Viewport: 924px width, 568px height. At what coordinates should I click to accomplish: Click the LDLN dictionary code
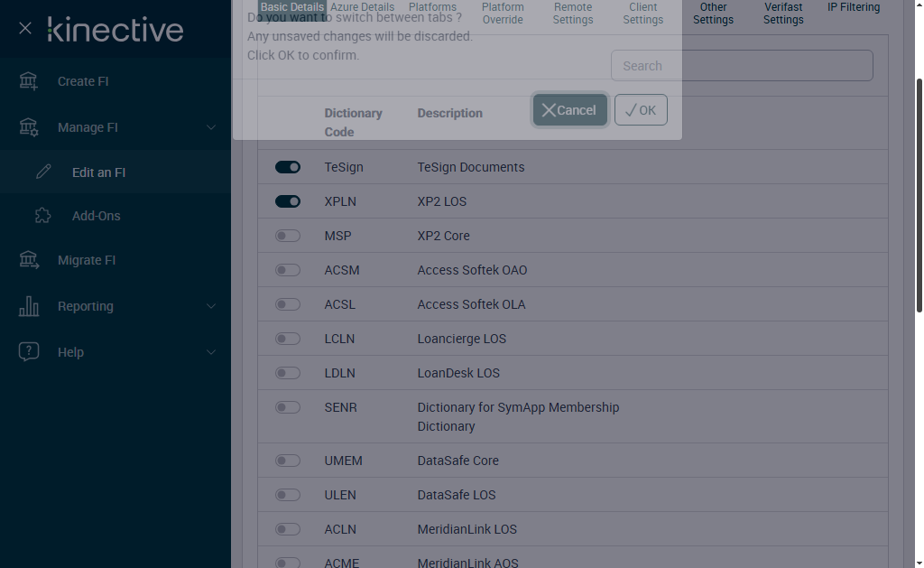339,373
